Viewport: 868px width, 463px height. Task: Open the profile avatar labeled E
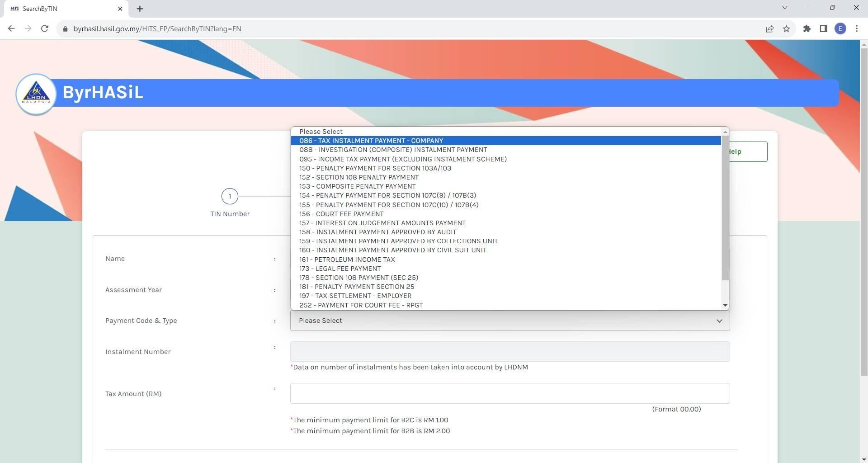[x=840, y=29]
